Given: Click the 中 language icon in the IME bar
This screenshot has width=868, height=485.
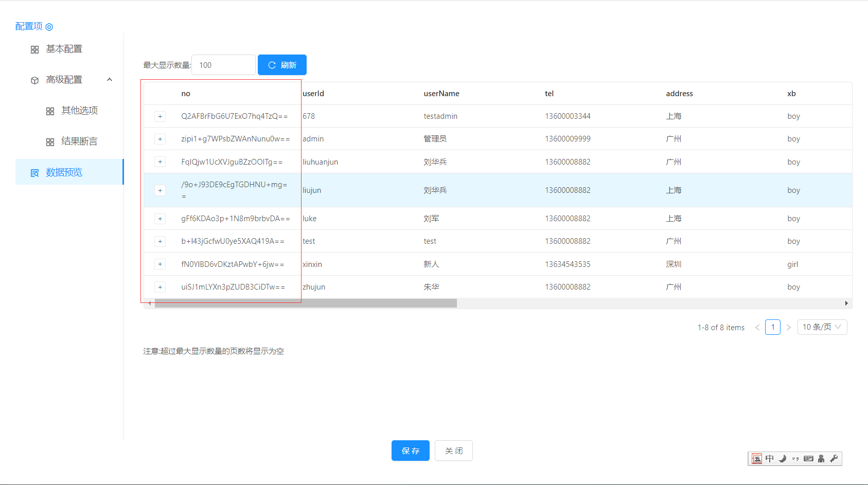Looking at the screenshot, I should pos(770,458).
